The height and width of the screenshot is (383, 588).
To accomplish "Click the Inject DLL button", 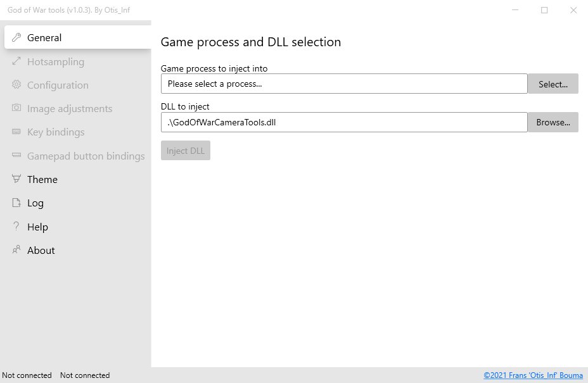I will tap(186, 150).
